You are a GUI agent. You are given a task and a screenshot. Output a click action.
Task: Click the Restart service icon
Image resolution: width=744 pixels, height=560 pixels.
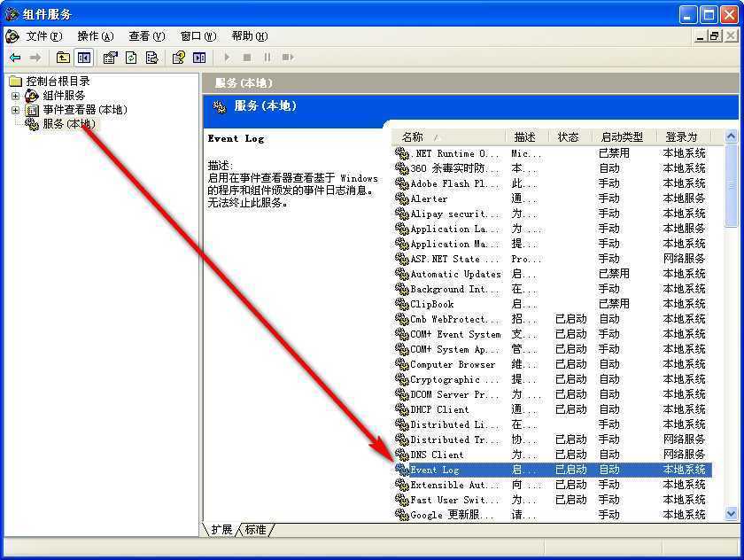pyautogui.click(x=288, y=58)
